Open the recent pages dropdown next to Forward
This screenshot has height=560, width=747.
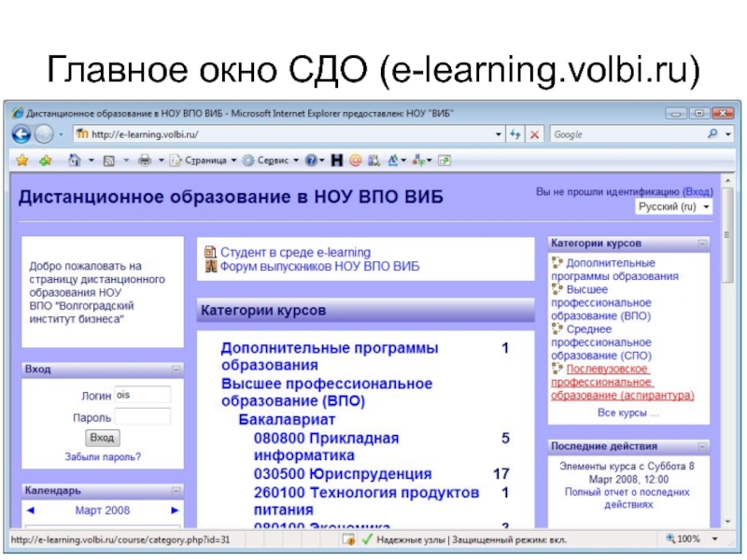61,134
